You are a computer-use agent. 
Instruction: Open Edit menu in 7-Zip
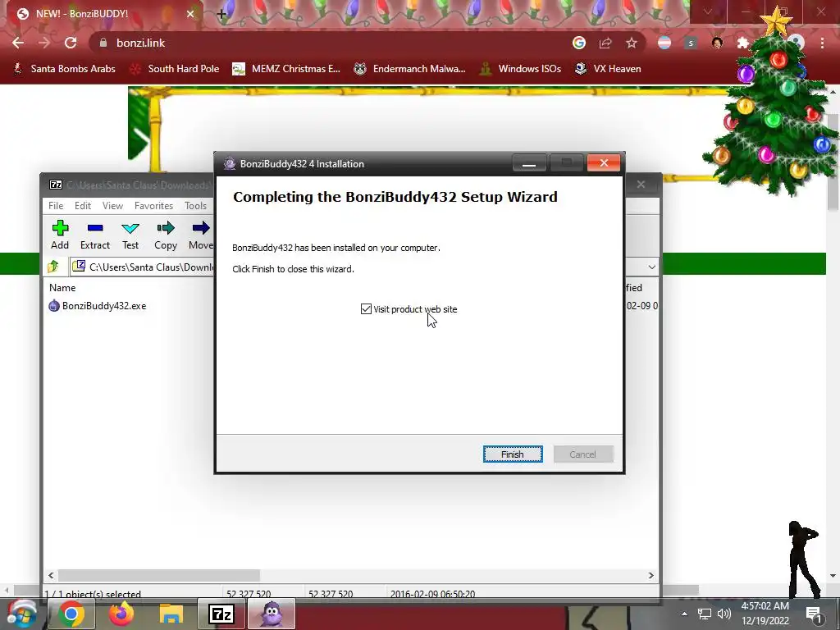(83, 206)
